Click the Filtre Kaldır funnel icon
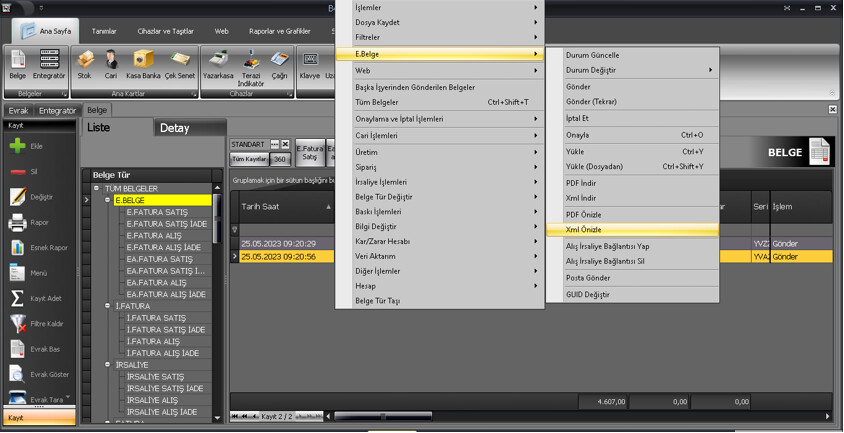 click(18, 323)
